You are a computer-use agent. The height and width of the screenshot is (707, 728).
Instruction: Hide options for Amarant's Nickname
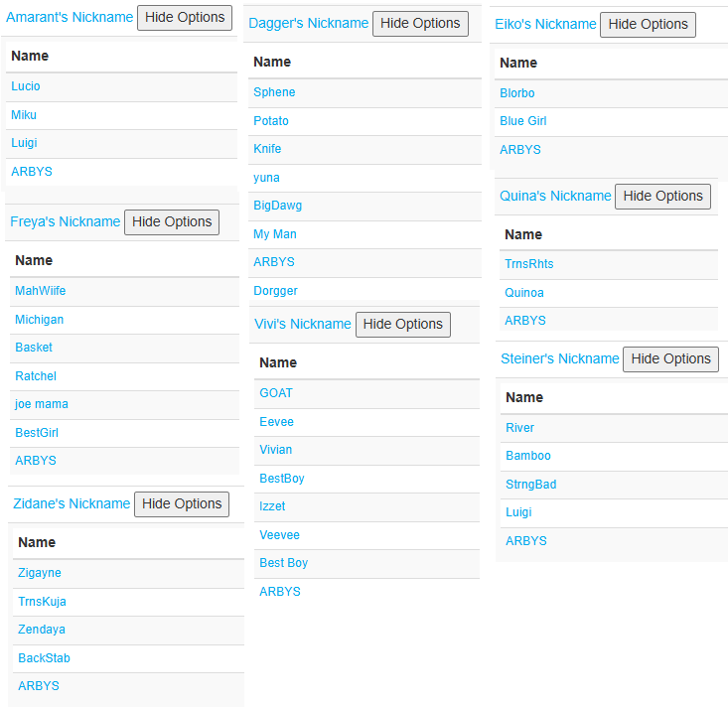[x=185, y=18]
